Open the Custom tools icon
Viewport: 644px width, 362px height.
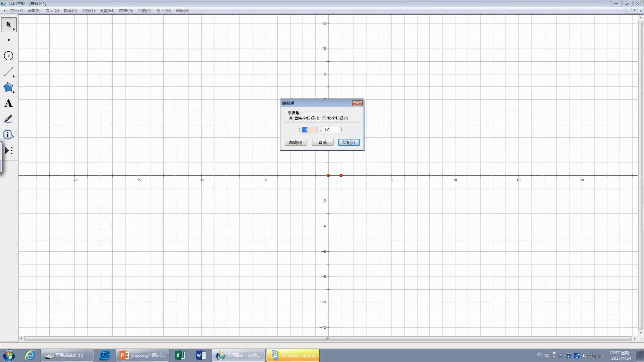coord(9,150)
